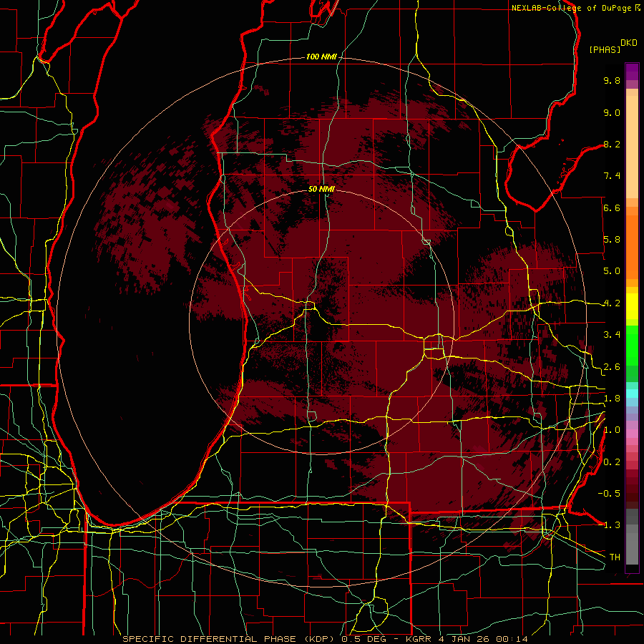
Task: Click the pink segment of the color bar
Action: 632,434
